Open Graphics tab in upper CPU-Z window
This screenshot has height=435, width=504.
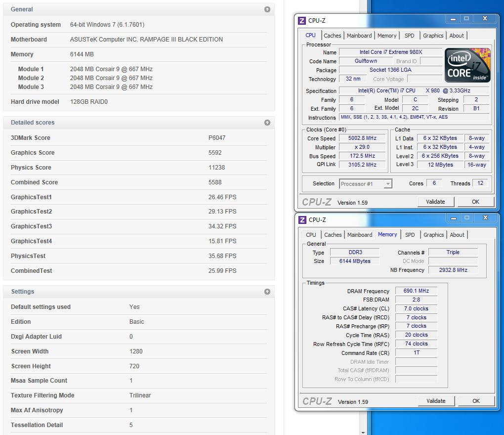click(x=433, y=36)
